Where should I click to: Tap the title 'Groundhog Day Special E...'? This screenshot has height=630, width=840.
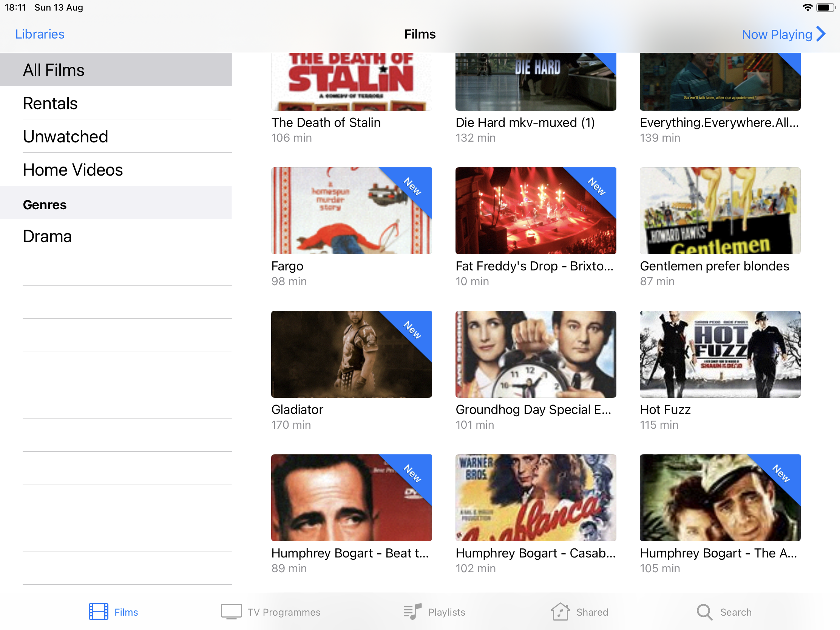[x=533, y=409]
